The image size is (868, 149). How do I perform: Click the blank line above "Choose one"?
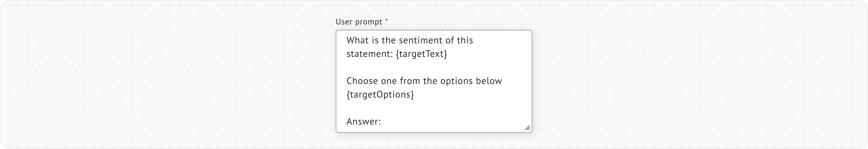pos(407,67)
